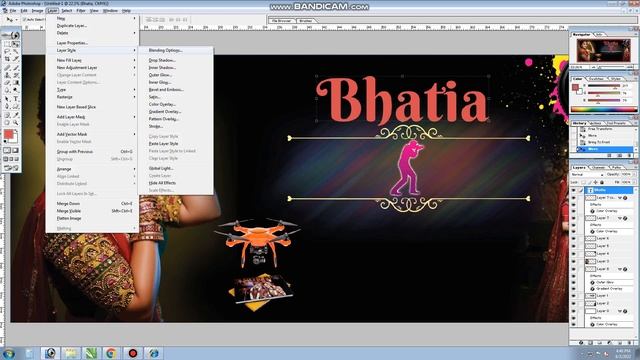Toggle visibility of Layer 5
The image size is (640, 360).
point(573,246)
